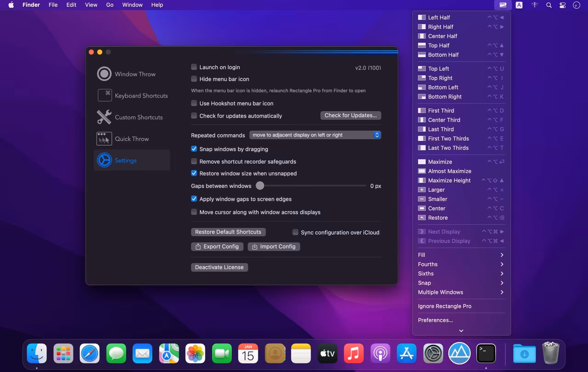Viewport: 588px width, 372px height.
Task: Click the Gaps between windows slider handle
Action: 260,186
